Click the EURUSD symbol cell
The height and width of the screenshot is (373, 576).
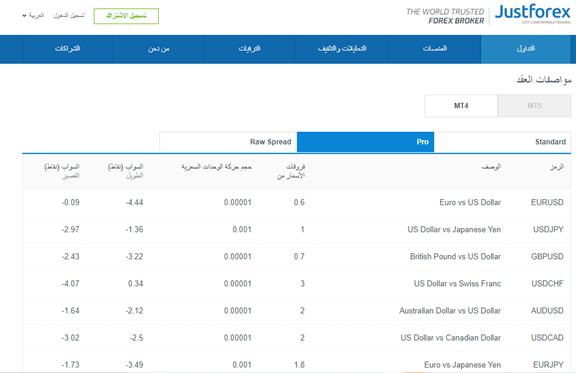point(547,202)
